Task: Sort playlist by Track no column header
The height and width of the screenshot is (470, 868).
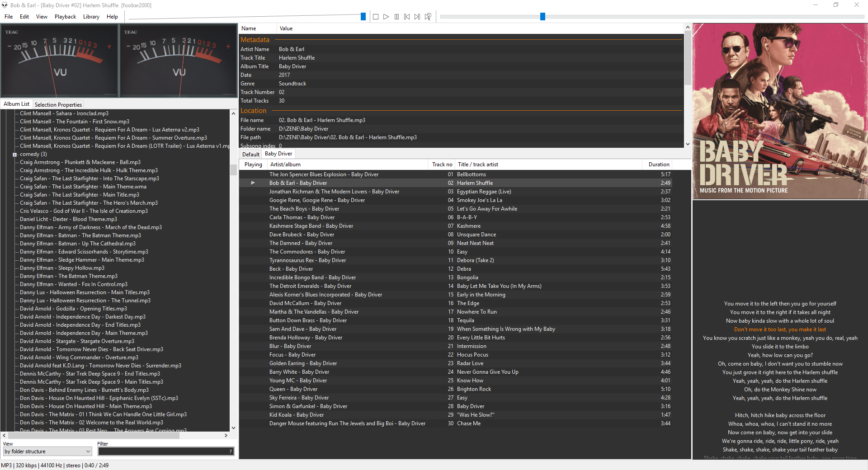Action: [x=442, y=164]
